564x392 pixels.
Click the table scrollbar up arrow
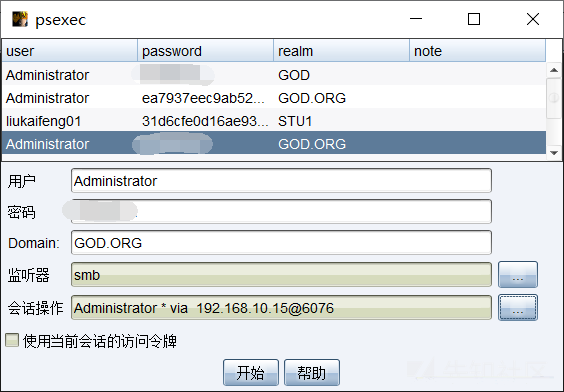coord(554,70)
